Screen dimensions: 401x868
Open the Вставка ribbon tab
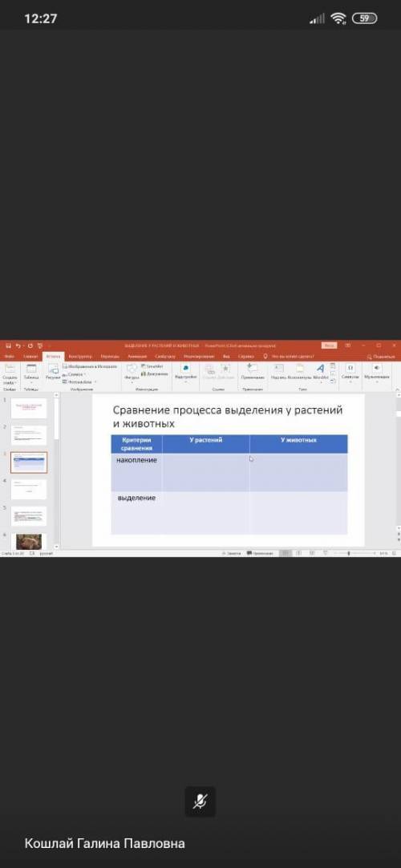[53, 357]
